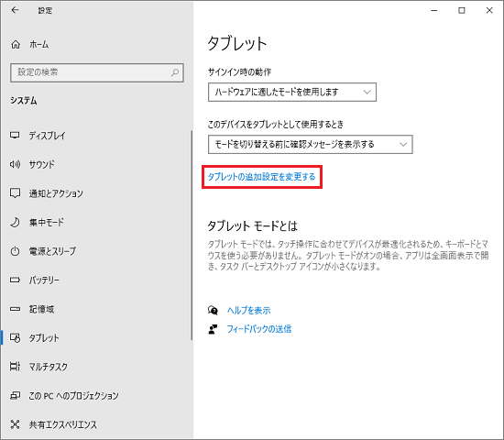This screenshot has height=440, width=504.
Task: Open サウンド settings page
Action: pos(42,164)
